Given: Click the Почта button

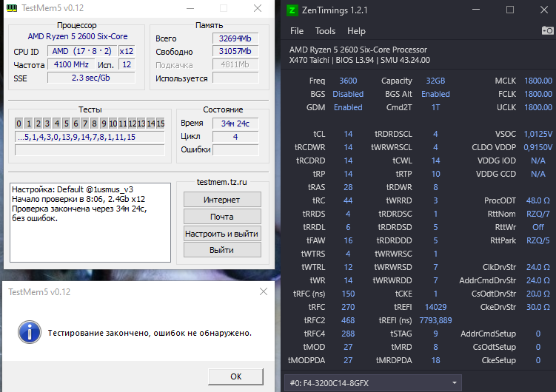Looking at the screenshot, I should click(222, 217).
